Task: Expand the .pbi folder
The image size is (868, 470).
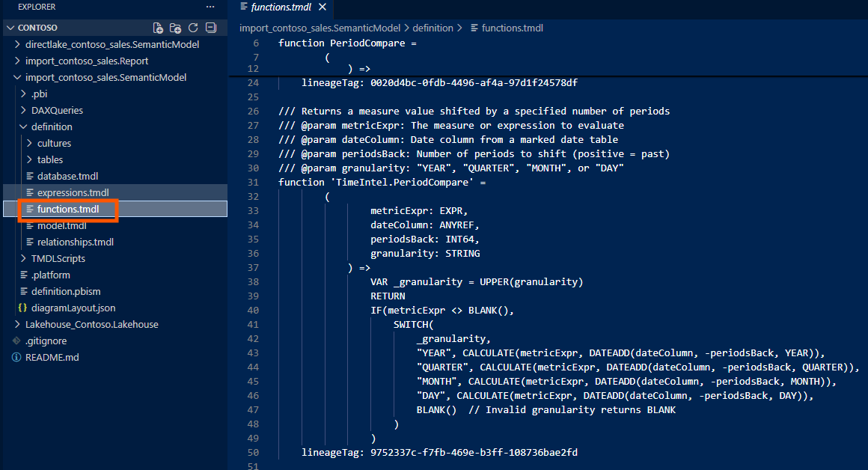Action: pos(22,94)
